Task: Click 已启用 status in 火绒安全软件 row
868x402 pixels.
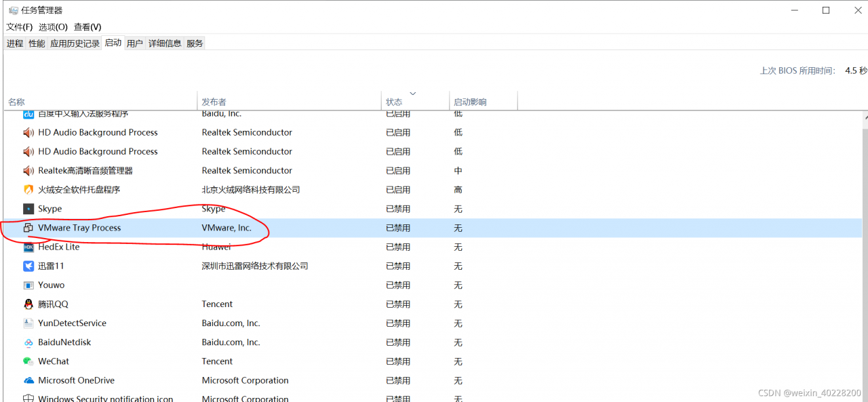Action: pyautogui.click(x=398, y=190)
